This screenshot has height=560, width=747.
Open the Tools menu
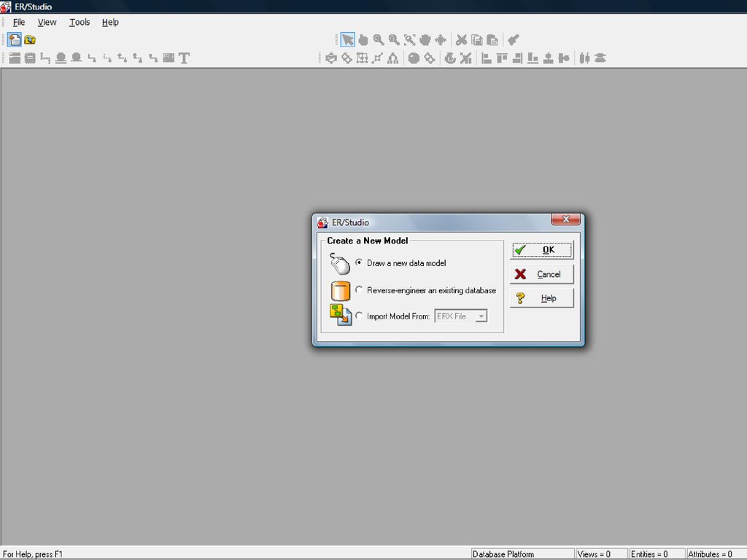80,23
